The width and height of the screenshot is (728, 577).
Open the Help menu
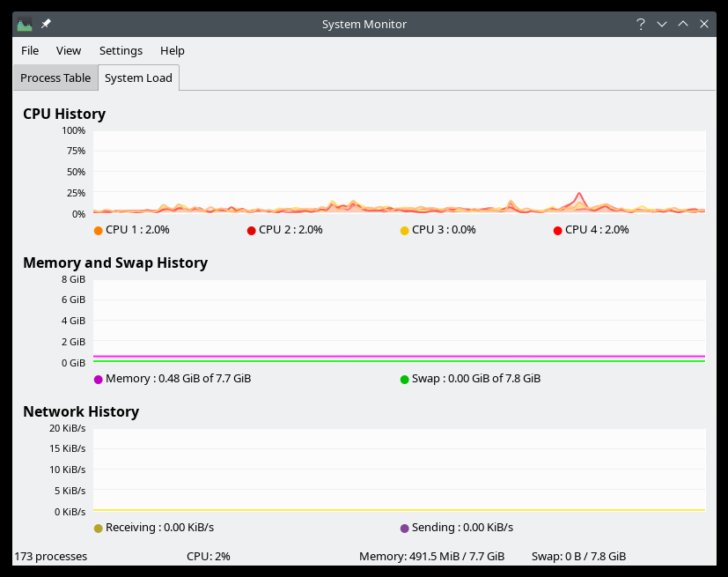[173, 50]
